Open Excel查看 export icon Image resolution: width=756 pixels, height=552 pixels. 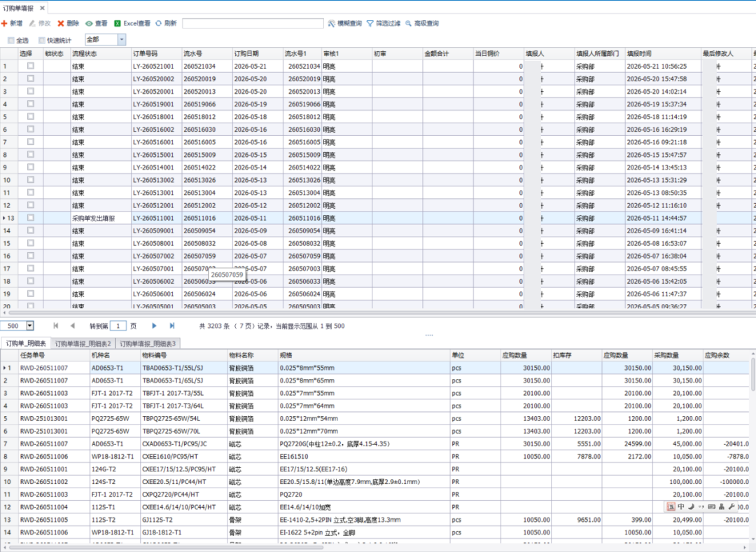pyautogui.click(x=117, y=23)
